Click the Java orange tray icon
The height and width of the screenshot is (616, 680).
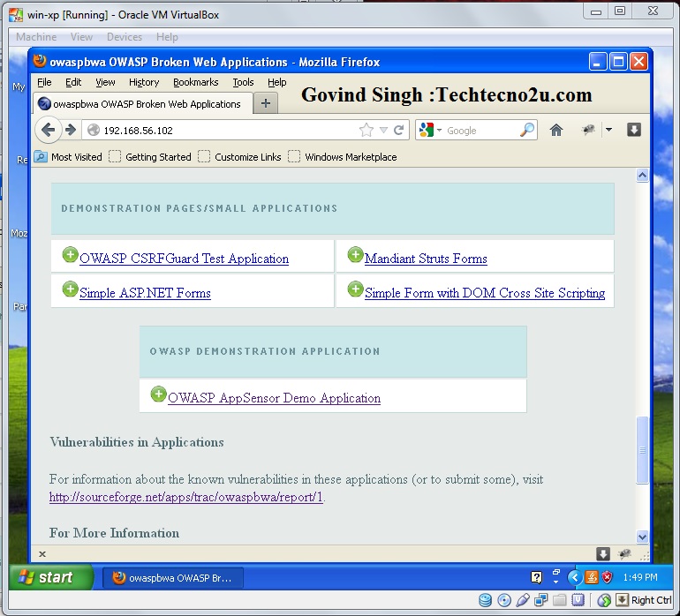coord(592,577)
